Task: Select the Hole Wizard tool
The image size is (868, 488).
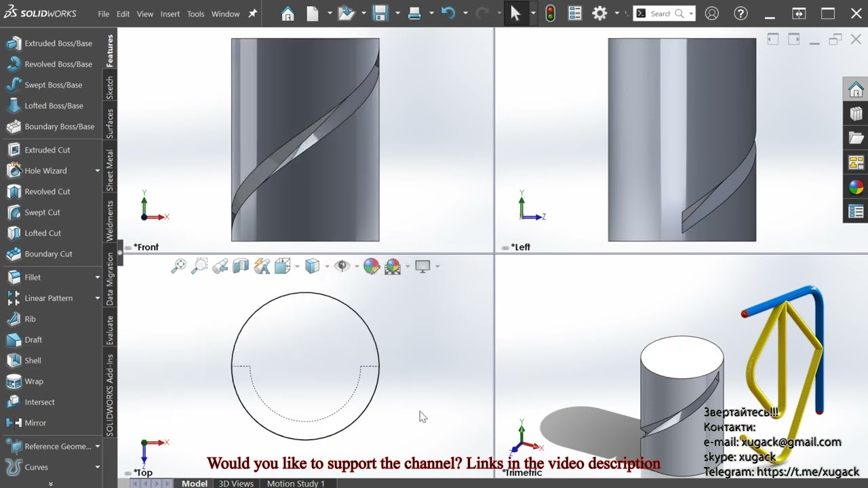Action: click(37, 171)
